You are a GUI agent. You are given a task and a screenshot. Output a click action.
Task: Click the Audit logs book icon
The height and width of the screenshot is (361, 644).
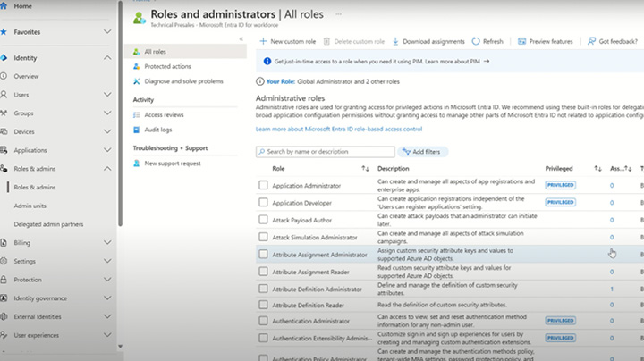click(136, 130)
